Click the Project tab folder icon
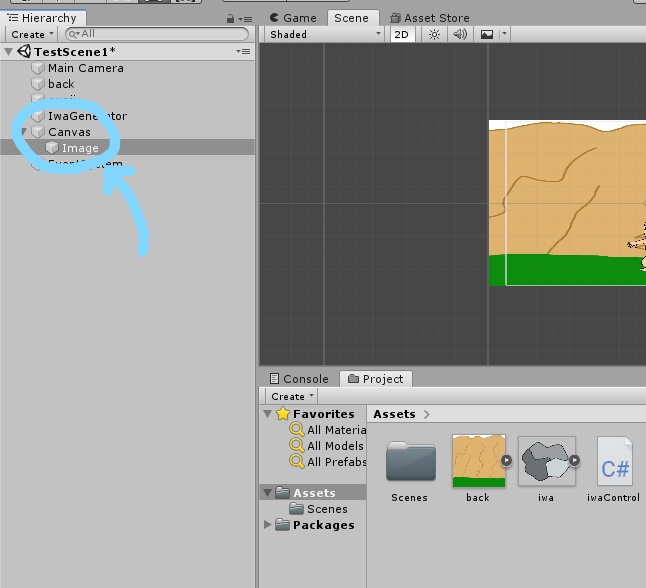The height and width of the screenshot is (588, 646). [353, 378]
